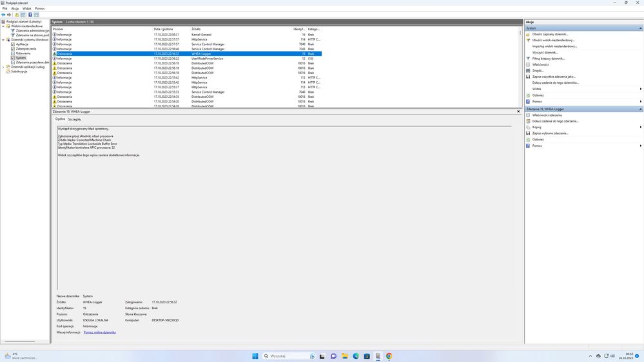Image resolution: width=644 pixels, height=362 pixels.
Task: Select the Aplikacja log in the tree
Action: coord(22,44)
